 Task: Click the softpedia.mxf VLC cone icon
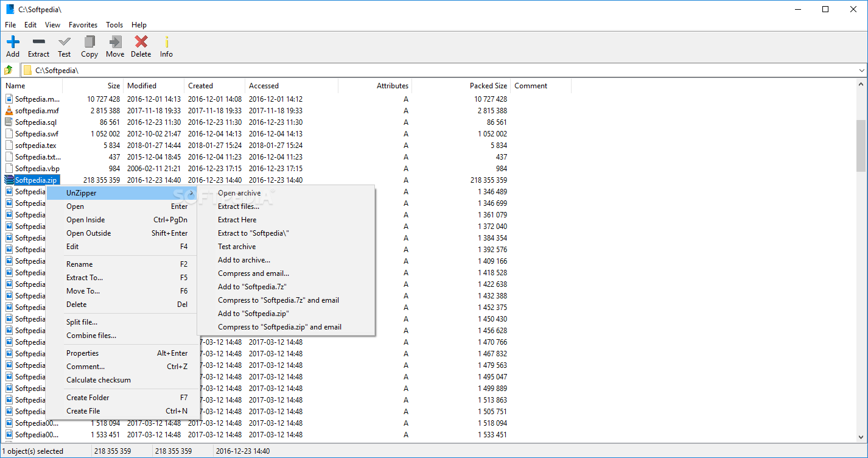pos(9,110)
